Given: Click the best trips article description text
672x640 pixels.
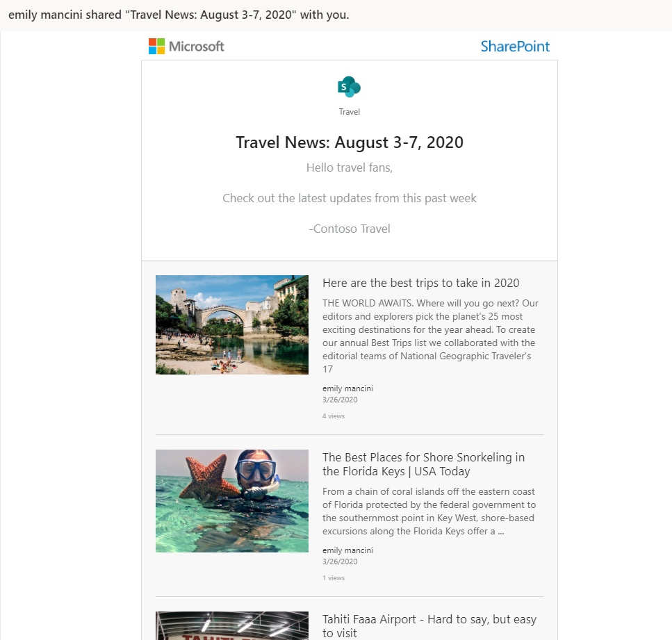Looking at the screenshot, I should (430, 336).
